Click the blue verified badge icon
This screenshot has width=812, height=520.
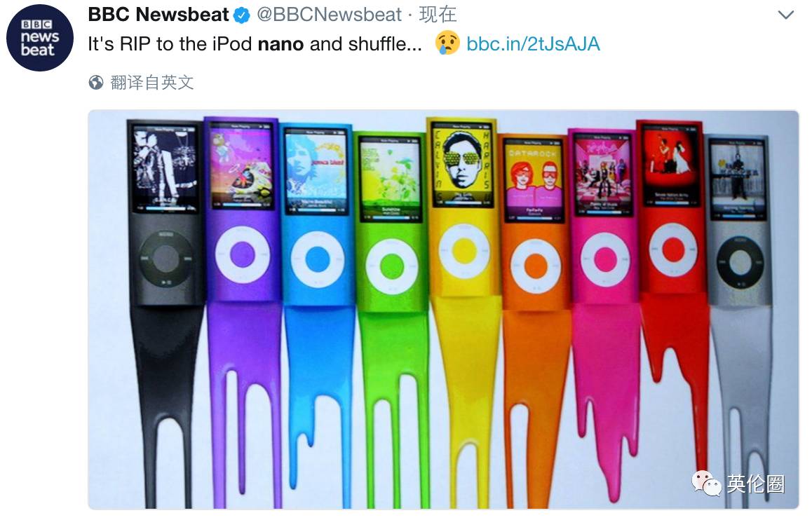point(242,15)
